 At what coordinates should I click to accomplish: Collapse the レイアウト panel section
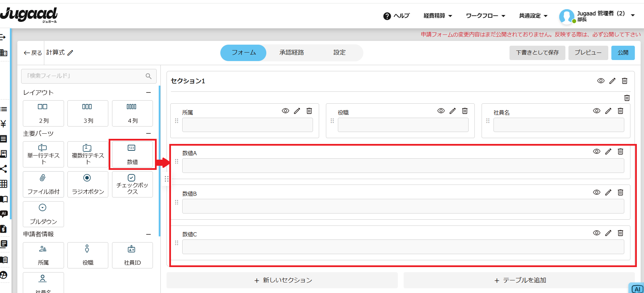148,92
